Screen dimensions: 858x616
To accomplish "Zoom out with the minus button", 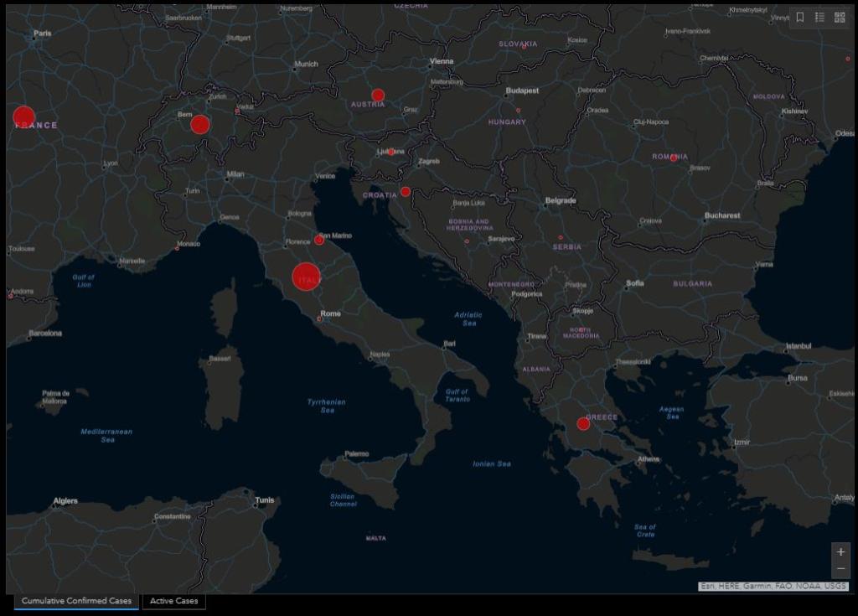I will tap(841, 569).
